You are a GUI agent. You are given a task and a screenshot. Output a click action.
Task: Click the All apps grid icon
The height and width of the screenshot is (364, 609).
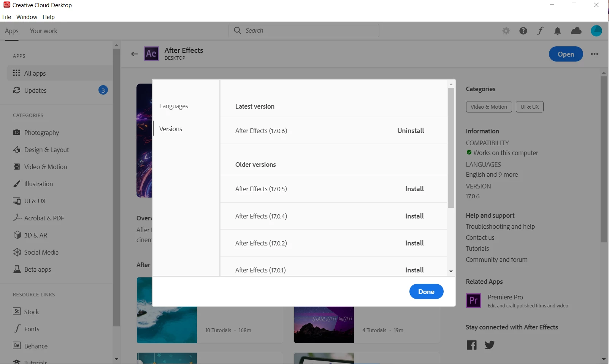[x=16, y=73]
